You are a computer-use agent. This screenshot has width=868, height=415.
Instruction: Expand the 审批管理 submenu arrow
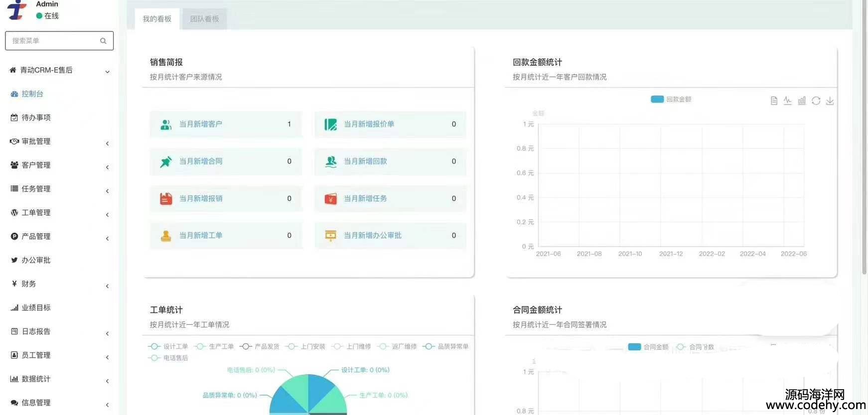tap(107, 143)
